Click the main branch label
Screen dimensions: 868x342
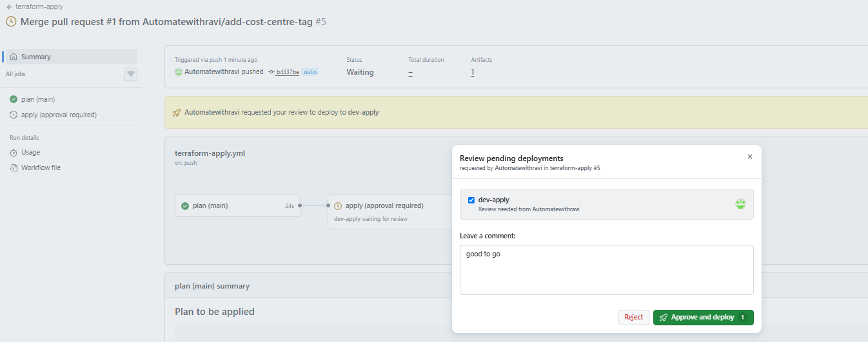point(310,72)
